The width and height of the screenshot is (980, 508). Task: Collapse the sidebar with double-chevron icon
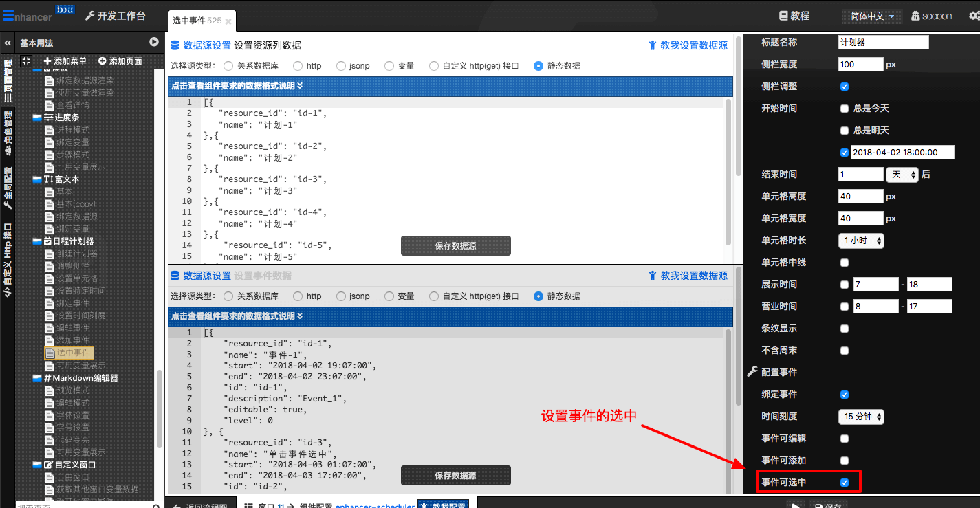pyautogui.click(x=8, y=43)
